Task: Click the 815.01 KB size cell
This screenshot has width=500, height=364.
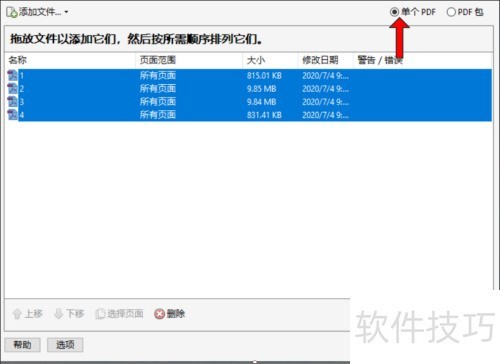Action: pos(264,76)
